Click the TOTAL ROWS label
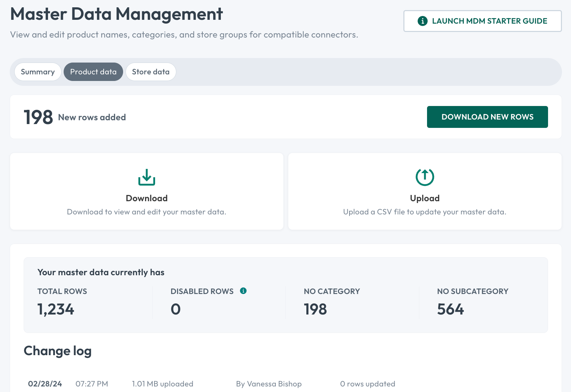571x392 pixels. click(62, 291)
